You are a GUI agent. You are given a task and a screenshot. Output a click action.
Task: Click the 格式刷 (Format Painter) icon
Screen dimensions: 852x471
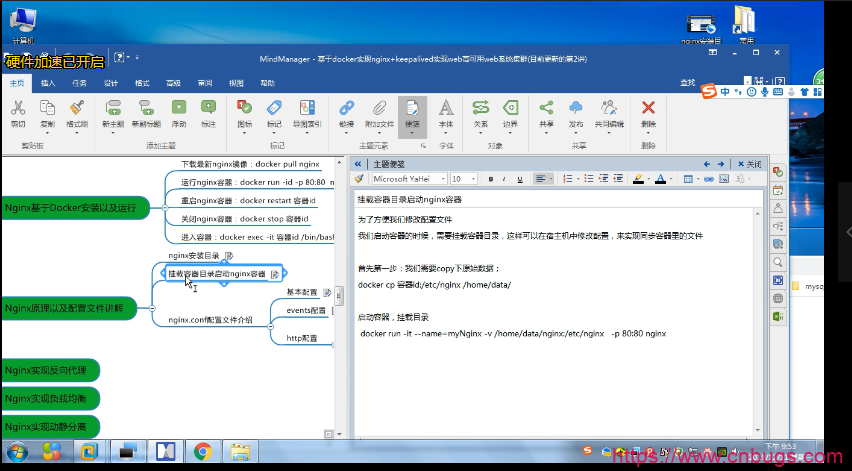(77, 108)
